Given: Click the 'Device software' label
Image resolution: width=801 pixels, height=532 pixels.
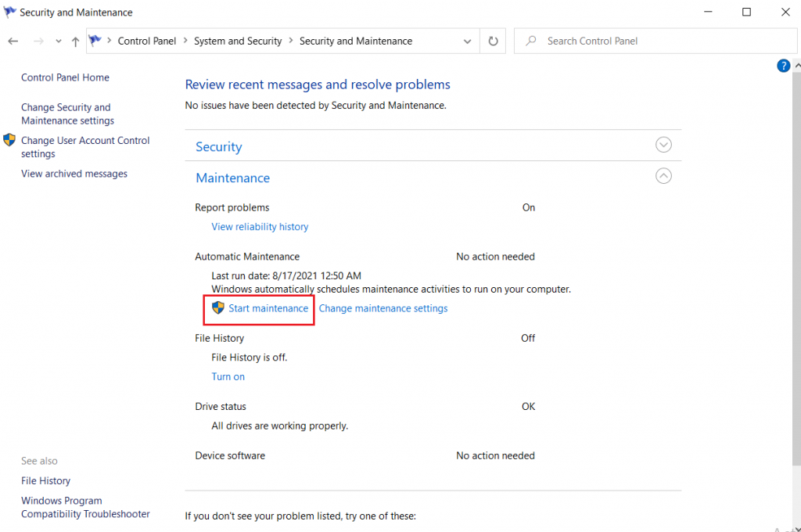Looking at the screenshot, I should [230, 455].
